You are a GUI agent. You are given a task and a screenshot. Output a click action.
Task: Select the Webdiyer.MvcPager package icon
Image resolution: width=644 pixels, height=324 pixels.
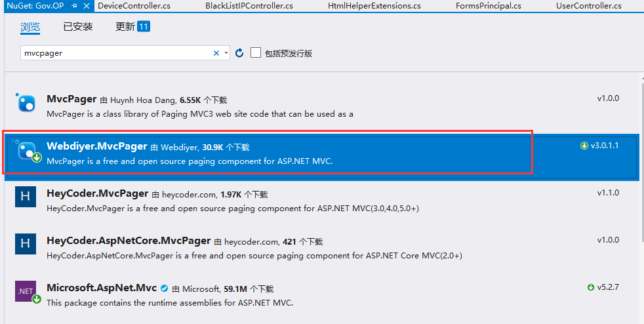click(x=27, y=151)
